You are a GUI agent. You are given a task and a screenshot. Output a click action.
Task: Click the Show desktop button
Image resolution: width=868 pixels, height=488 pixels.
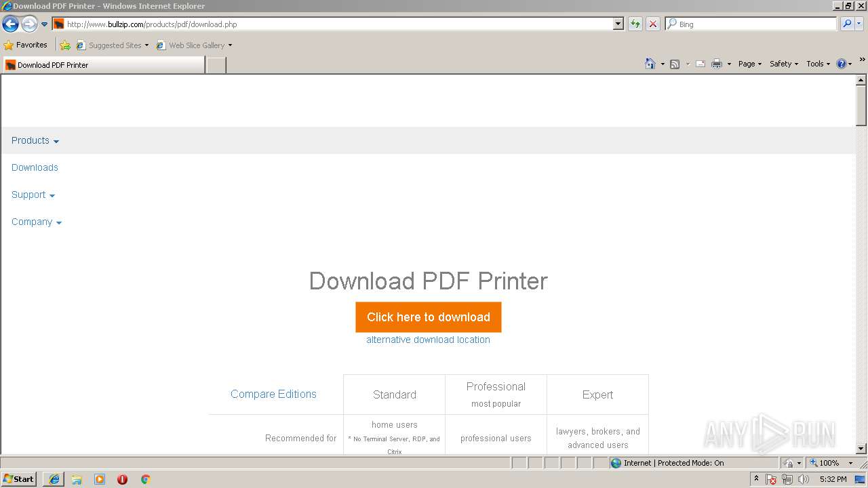(x=861, y=479)
